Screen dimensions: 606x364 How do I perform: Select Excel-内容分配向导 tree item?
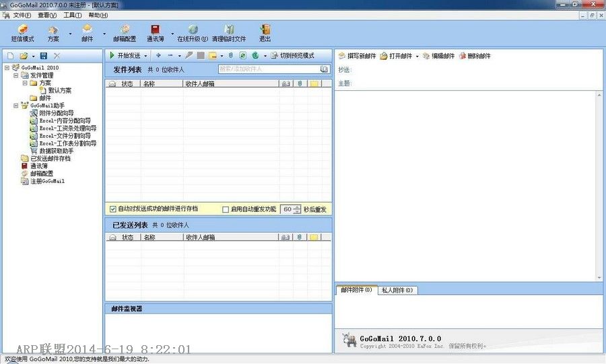[x=65, y=120]
